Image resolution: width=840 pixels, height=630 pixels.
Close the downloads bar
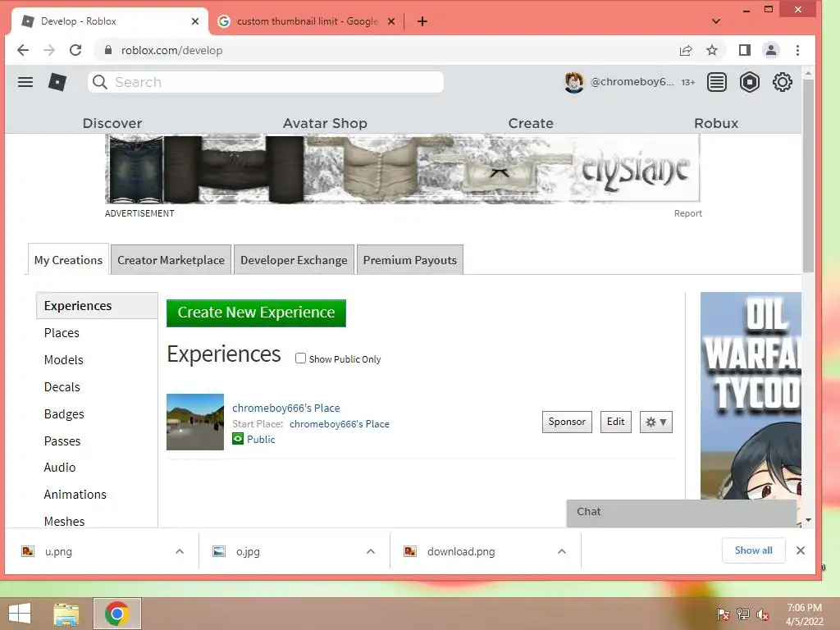801,550
